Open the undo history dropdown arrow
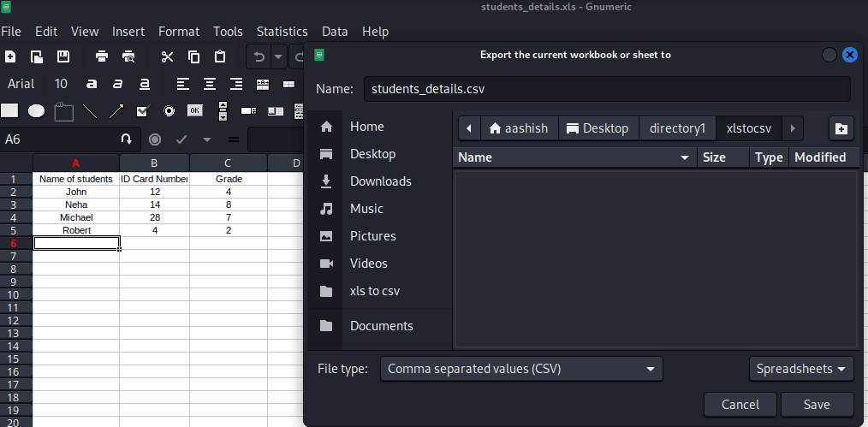 278,56
